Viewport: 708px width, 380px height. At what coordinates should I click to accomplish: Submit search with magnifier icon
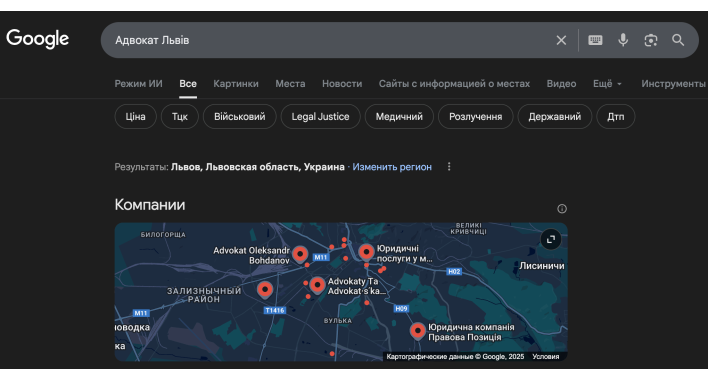pos(678,40)
